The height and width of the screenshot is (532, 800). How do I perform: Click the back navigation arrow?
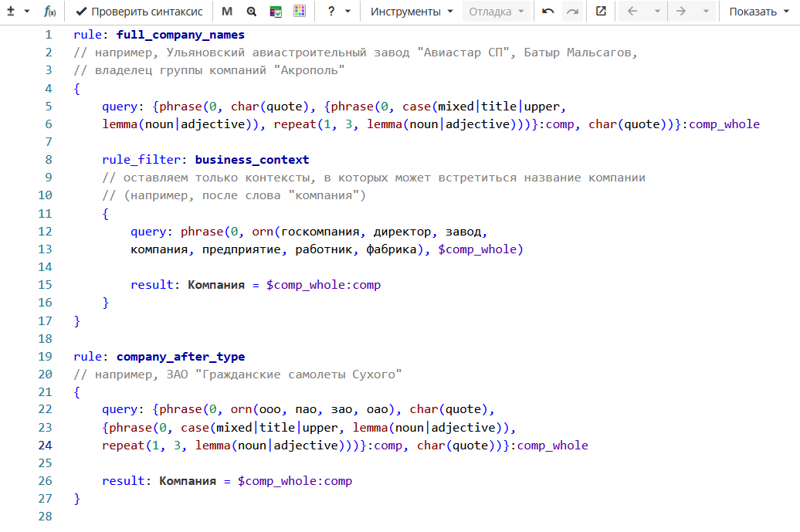pyautogui.click(x=632, y=12)
